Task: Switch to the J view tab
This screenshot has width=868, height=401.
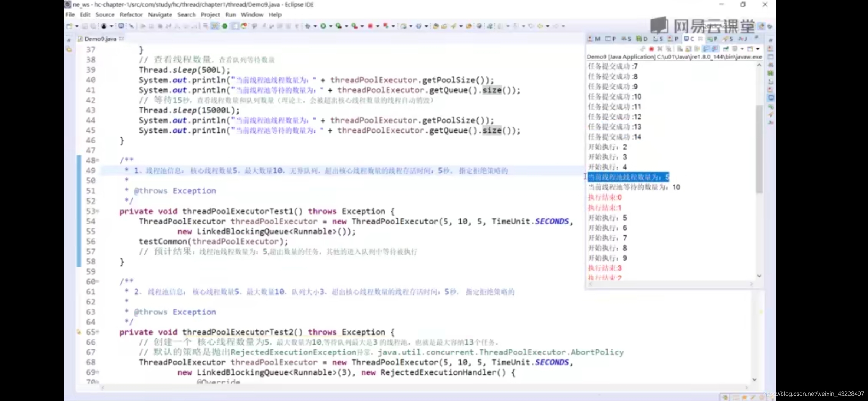Action: (743, 39)
